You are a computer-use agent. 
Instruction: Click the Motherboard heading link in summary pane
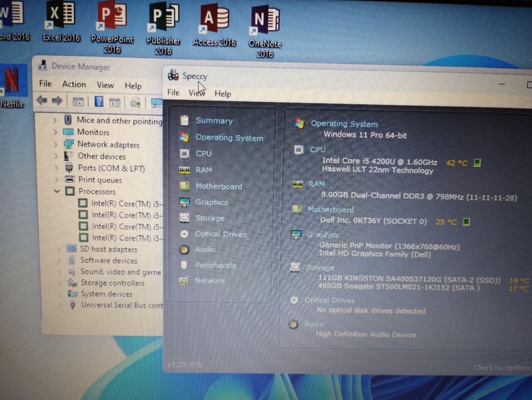330,209
